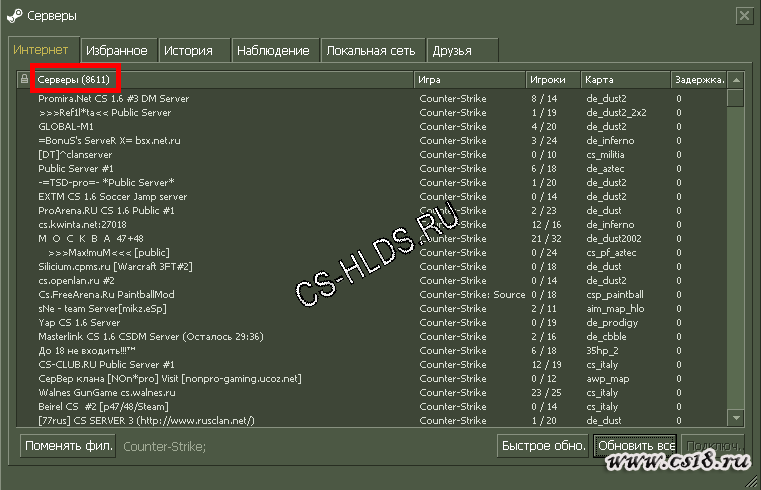Close the Серверы window
This screenshot has height=490, width=761.
pos(744,16)
